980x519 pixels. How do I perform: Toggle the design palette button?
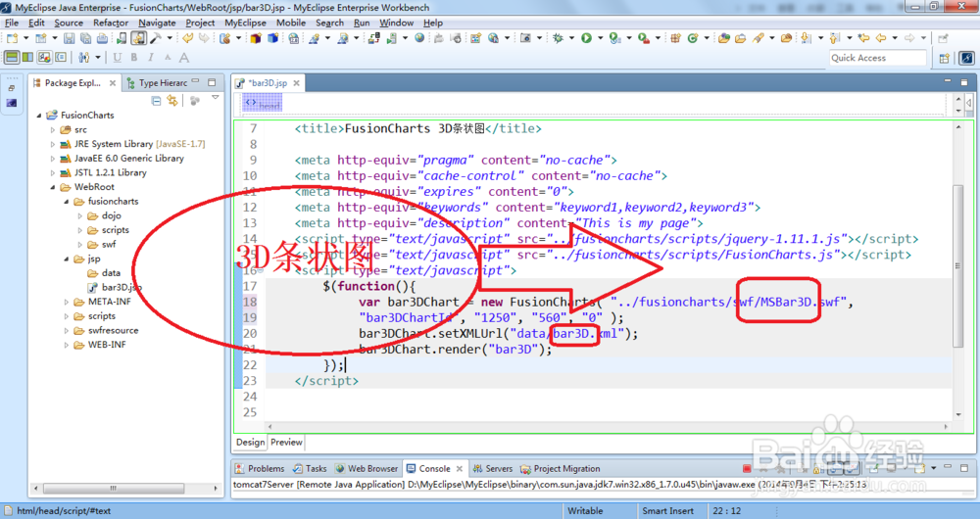pos(44,57)
